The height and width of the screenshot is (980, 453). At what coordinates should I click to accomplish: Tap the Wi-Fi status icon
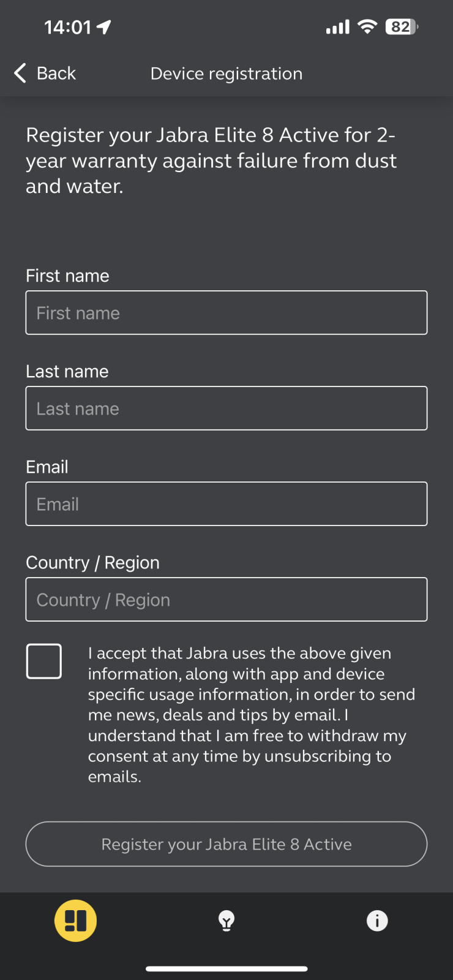pos(367,26)
